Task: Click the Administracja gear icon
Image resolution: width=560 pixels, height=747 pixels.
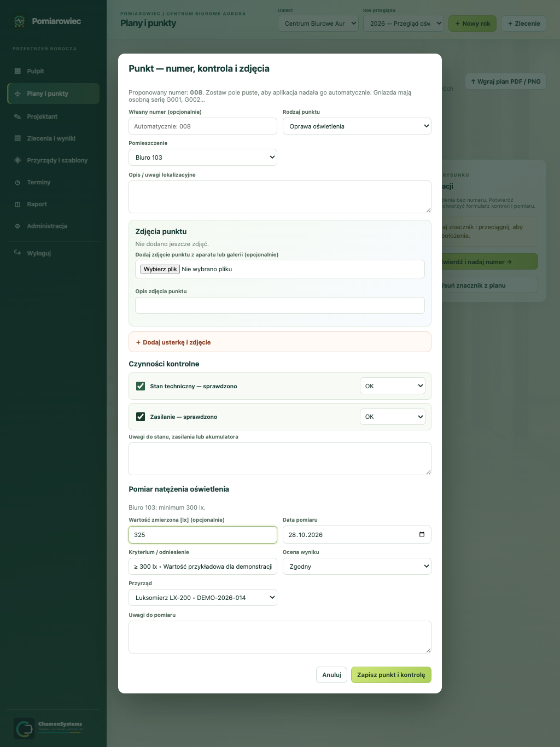Action: pyautogui.click(x=17, y=226)
